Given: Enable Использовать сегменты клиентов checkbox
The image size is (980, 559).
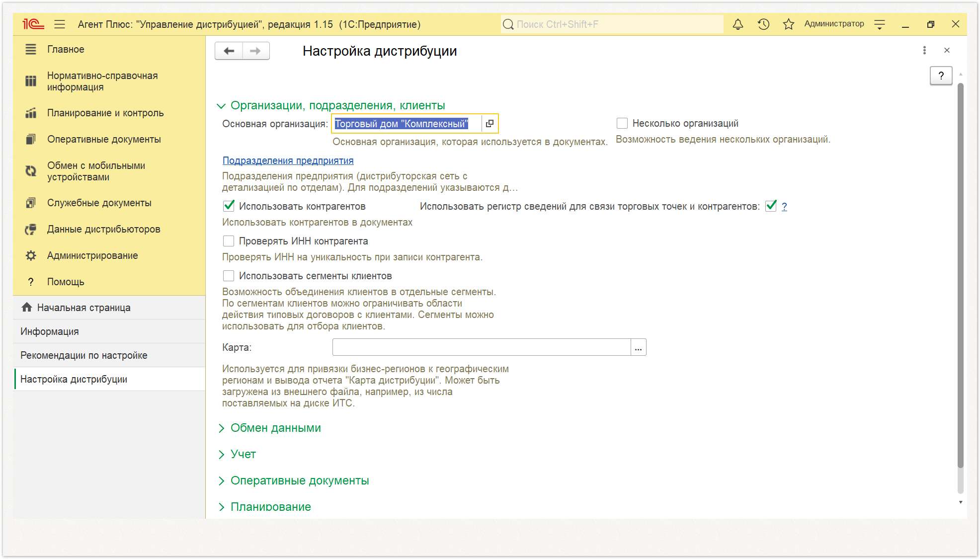Looking at the screenshot, I should pos(229,276).
